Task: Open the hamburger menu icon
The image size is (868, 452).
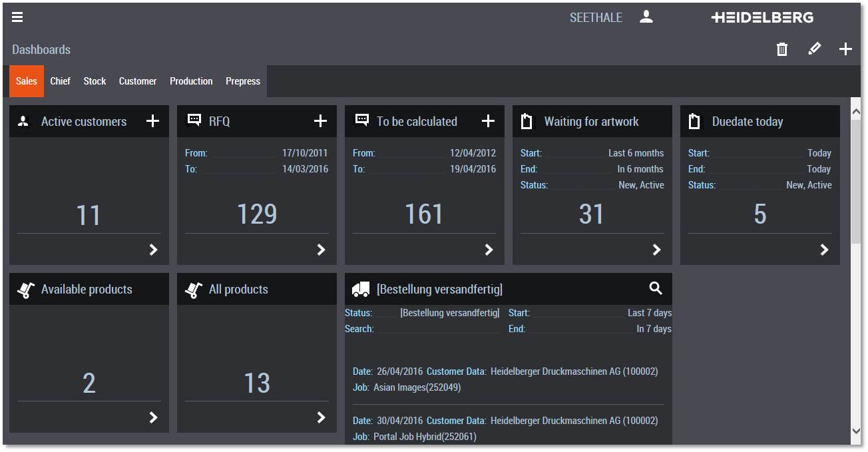Action: (x=17, y=17)
